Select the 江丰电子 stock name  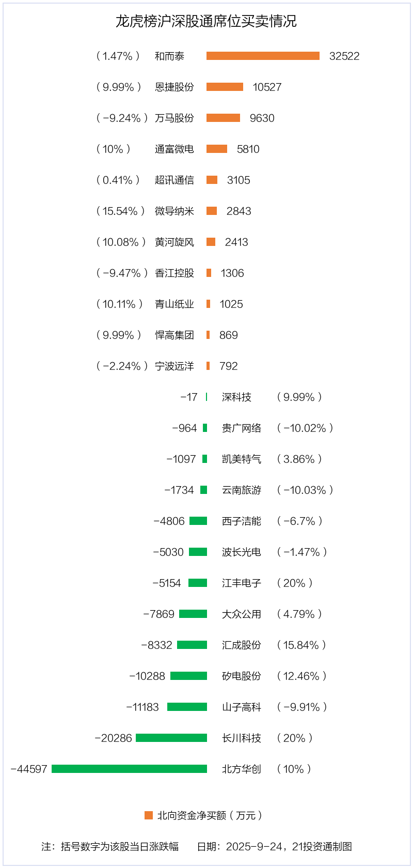pos(242,583)
